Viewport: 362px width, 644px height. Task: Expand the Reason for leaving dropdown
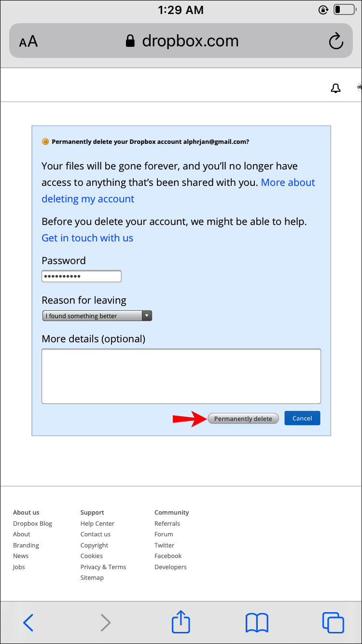(x=97, y=316)
